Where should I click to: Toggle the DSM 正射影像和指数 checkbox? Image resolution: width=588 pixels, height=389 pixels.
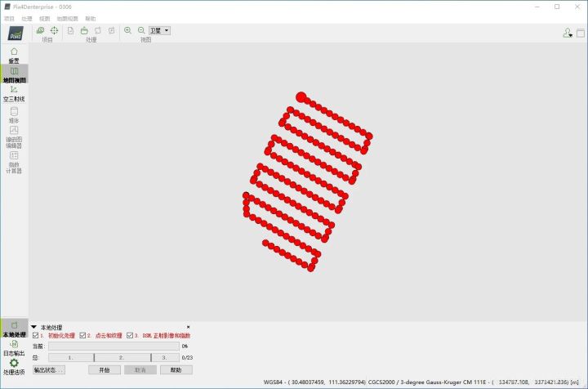click(130, 335)
